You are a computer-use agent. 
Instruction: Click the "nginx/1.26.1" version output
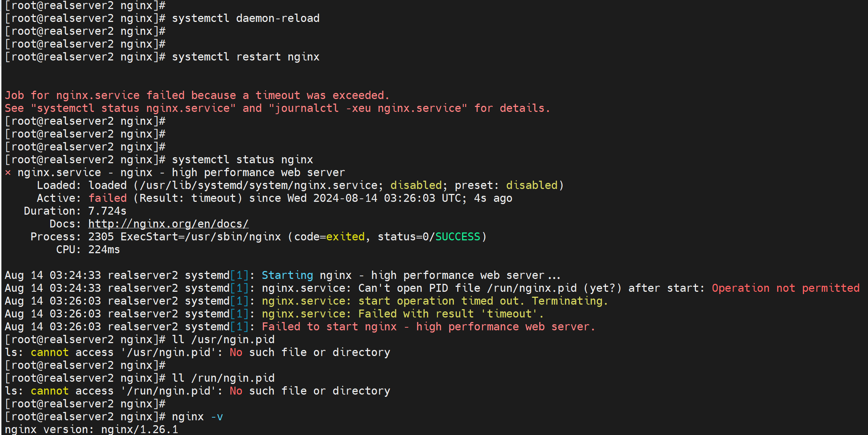pos(139,429)
